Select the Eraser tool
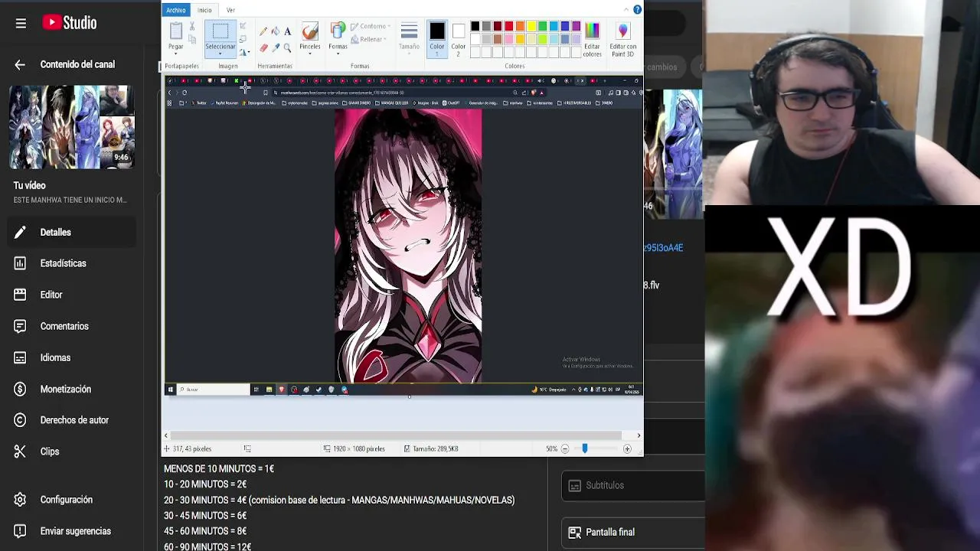Screen dimensions: 980x551 [263, 47]
